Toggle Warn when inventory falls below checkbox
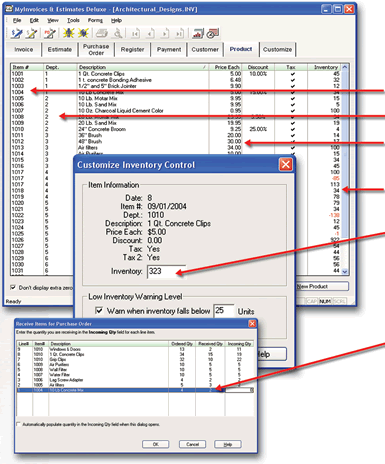 point(99,311)
